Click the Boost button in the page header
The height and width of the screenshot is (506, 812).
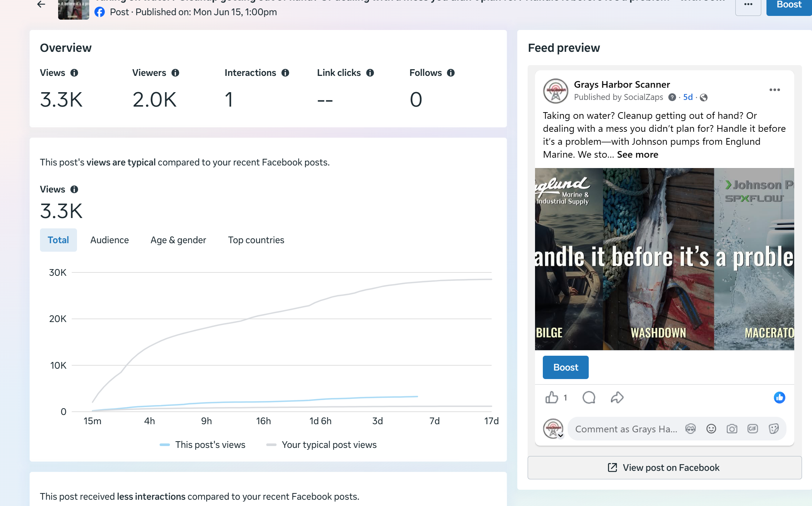tap(789, 5)
